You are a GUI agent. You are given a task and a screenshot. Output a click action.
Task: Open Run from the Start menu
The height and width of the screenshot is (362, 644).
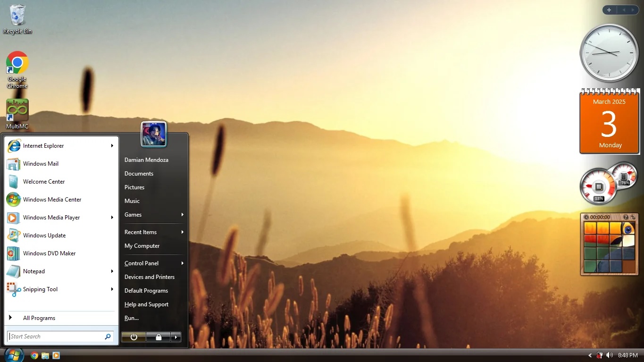(131, 318)
